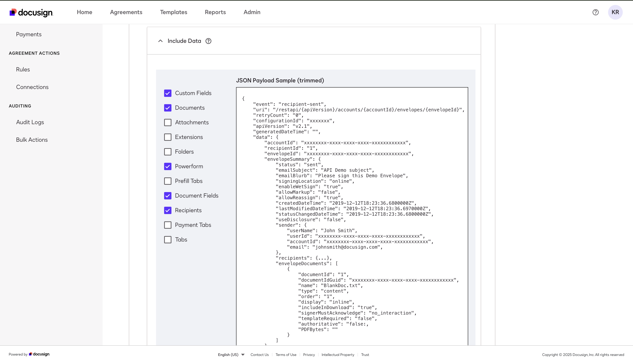Uncheck the Recipients checkbox

point(168,210)
